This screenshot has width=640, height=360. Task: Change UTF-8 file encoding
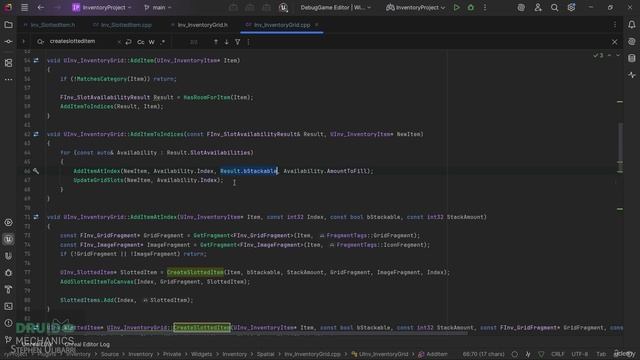580,354
